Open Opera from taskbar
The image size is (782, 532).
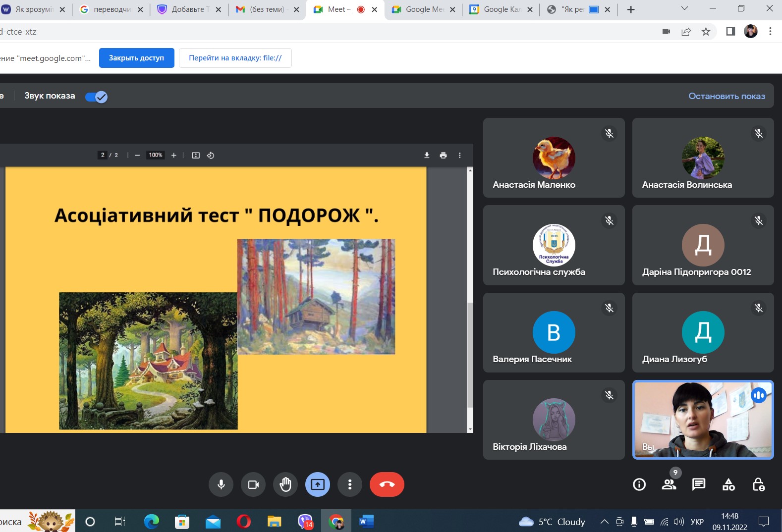pos(243,522)
